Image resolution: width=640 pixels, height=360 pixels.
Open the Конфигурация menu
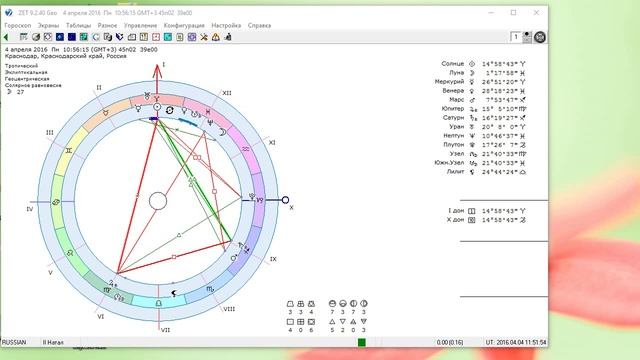[184, 25]
